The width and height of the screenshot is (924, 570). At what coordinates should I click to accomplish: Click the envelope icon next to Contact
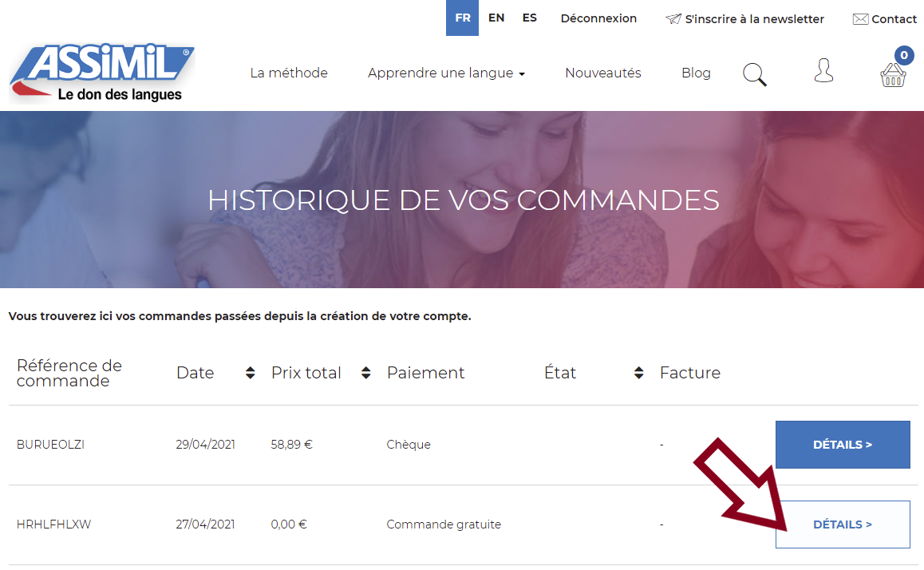coord(859,18)
